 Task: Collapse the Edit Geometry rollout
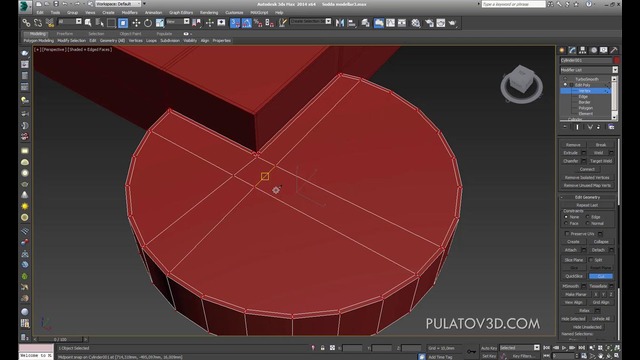coord(587,197)
